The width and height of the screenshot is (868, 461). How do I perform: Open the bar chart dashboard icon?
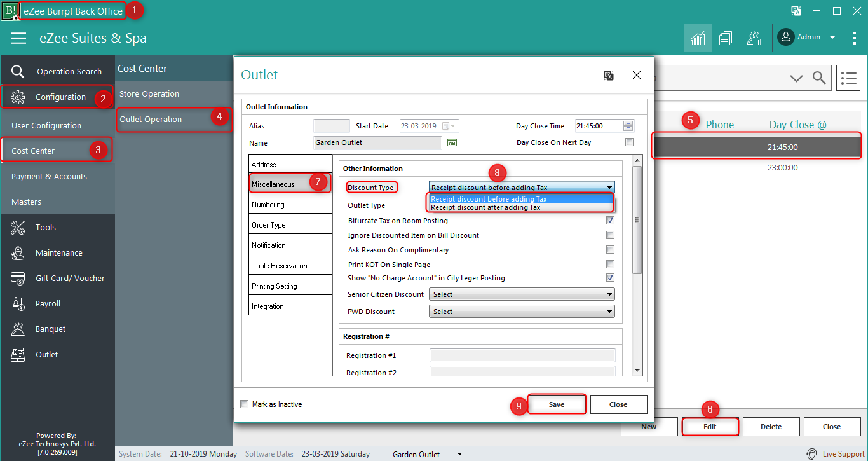(698, 38)
